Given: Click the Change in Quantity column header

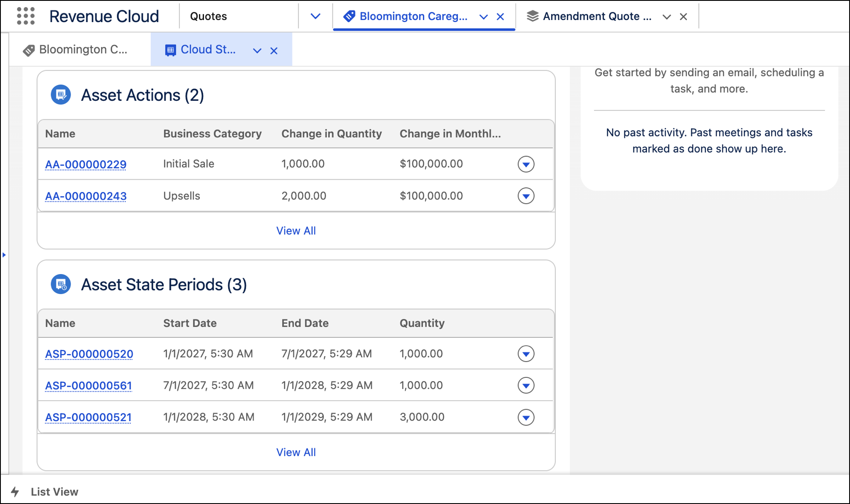Looking at the screenshot, I should click(x=331, y=134).
